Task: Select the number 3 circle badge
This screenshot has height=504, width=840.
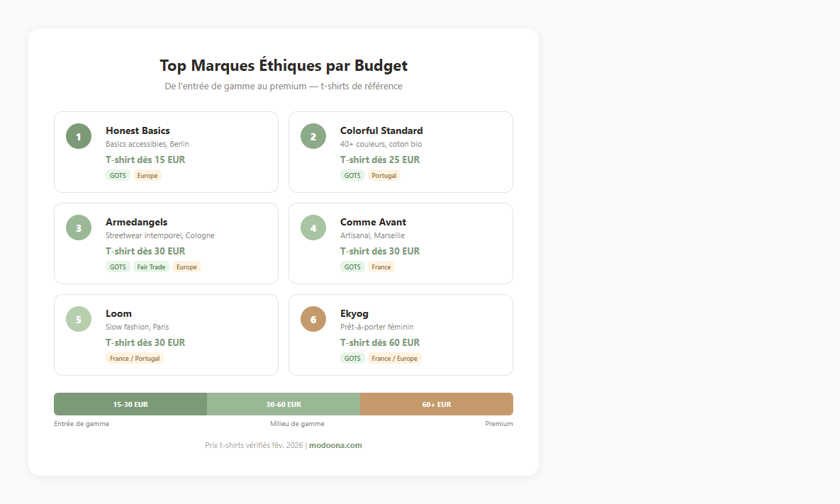Action: 79,228
